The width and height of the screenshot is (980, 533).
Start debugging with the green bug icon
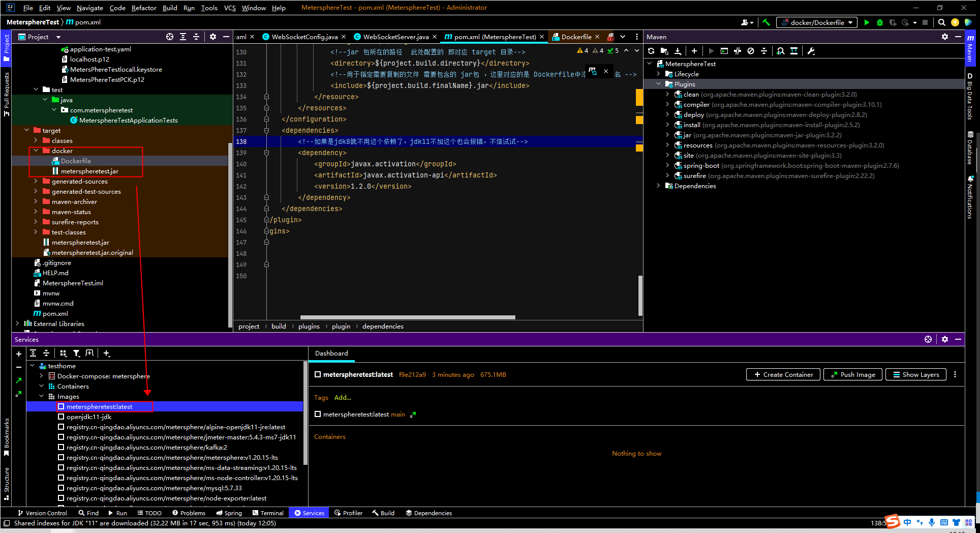(880, 22)
